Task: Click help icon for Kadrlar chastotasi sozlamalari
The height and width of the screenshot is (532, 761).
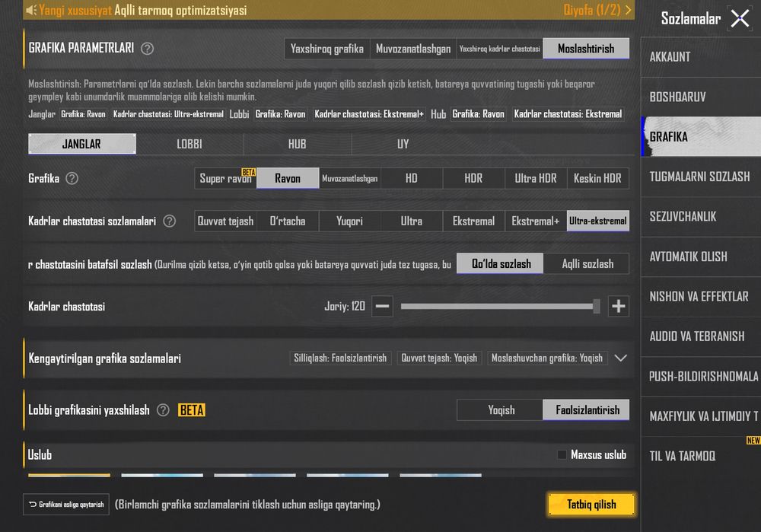Action: pyautogui.click(x=170, y=221)
